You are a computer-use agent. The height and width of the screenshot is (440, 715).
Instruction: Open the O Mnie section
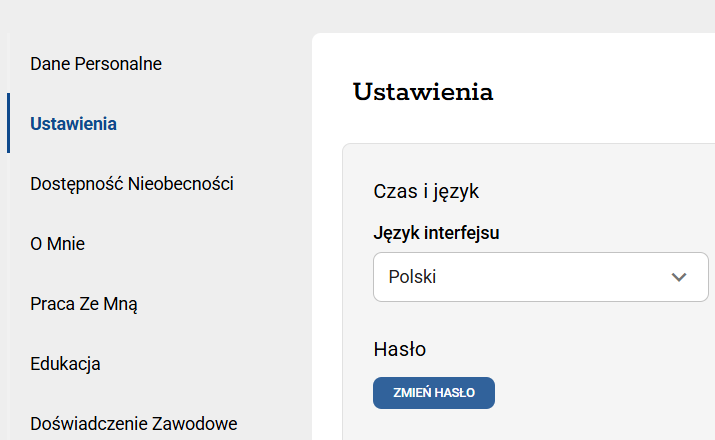click(x=58, y=244)
